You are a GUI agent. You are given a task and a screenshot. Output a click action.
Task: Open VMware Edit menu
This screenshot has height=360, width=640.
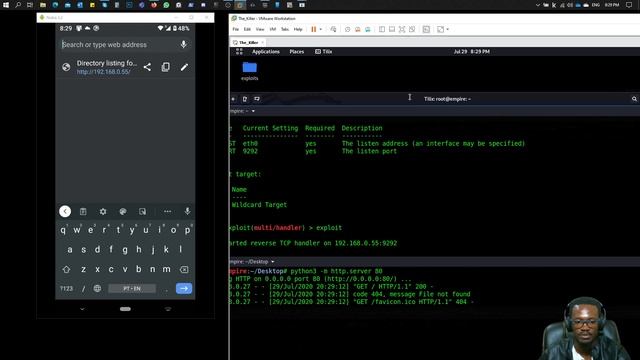point(247,29)
